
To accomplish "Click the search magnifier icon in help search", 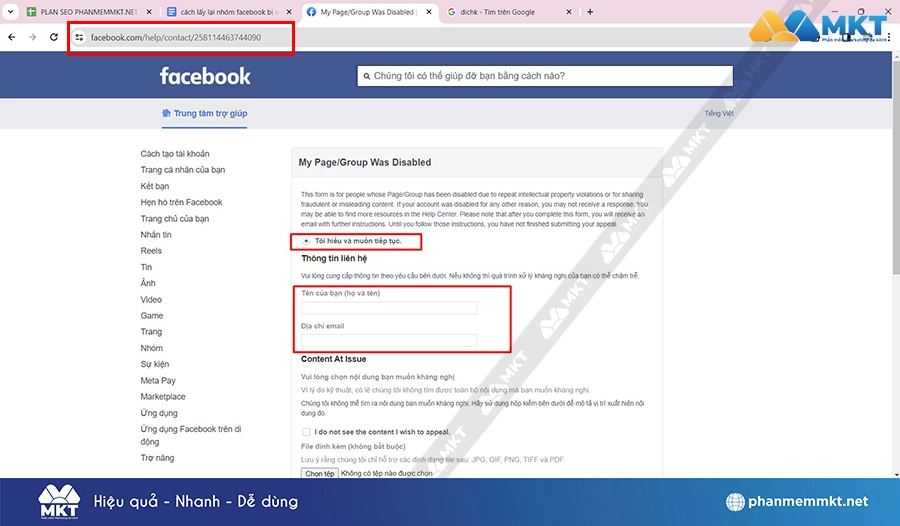I will coord(367,76).
